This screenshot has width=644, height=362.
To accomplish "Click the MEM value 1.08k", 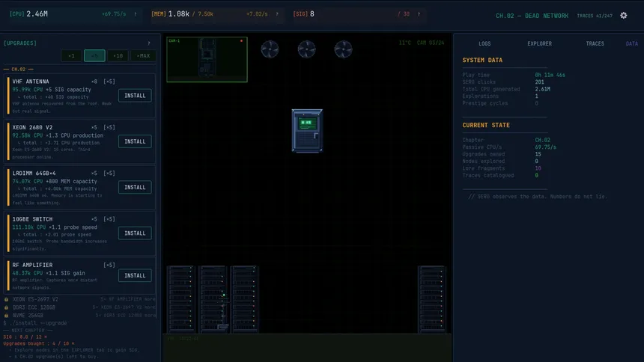I will click(179, 14).
